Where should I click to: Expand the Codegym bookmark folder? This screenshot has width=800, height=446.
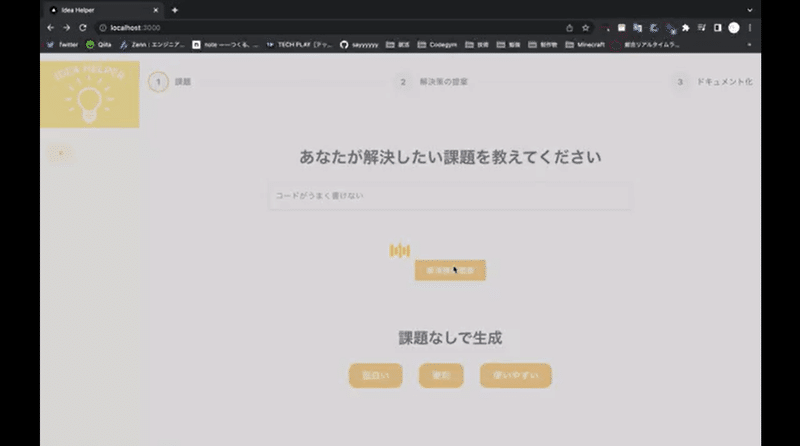[437, 45]
